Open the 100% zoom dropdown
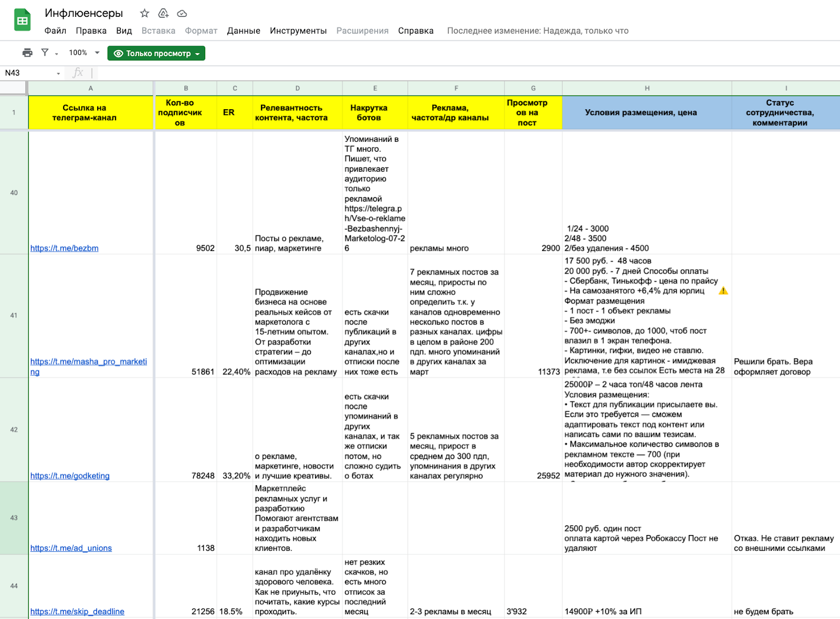 [84, 53]
